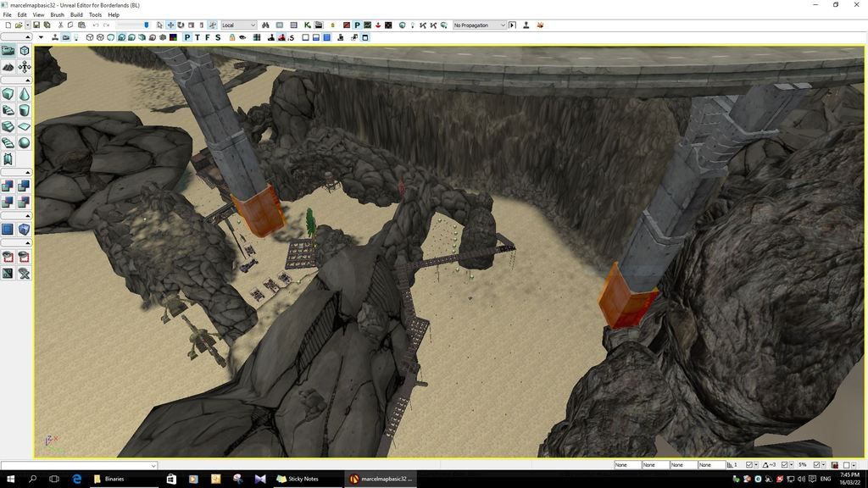868x488 pixels.
Task: Open the No Propagation dropdown
Action: click(480, 25)
